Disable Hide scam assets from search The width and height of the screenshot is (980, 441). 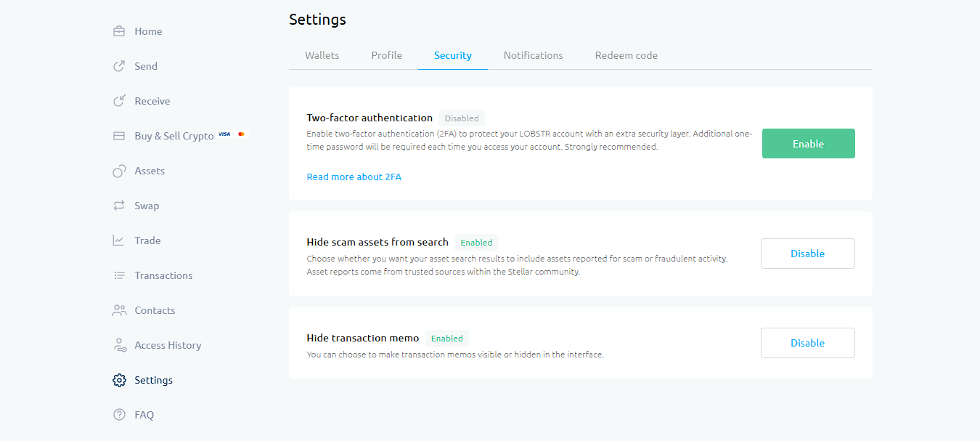(807, 254)
